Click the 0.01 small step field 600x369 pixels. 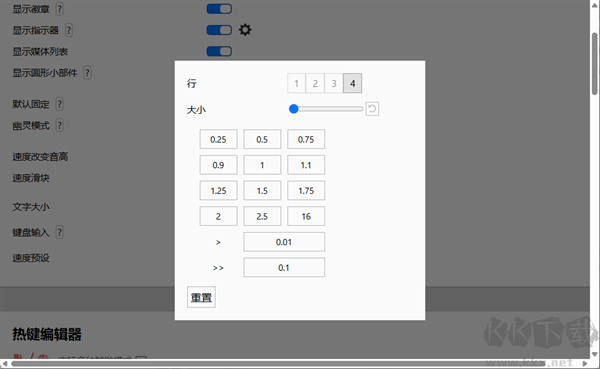pos(284,242)
